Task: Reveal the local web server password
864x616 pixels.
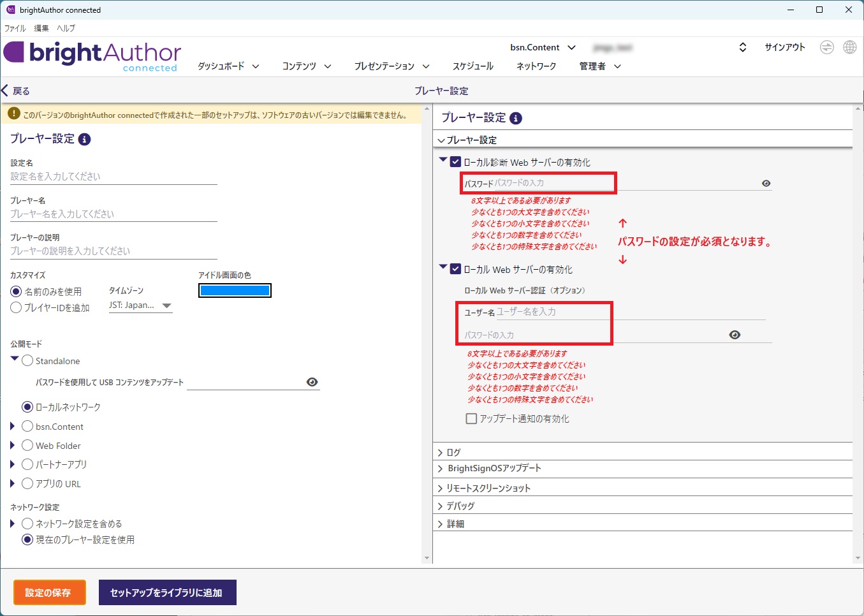Action: (x=735, y=335)
